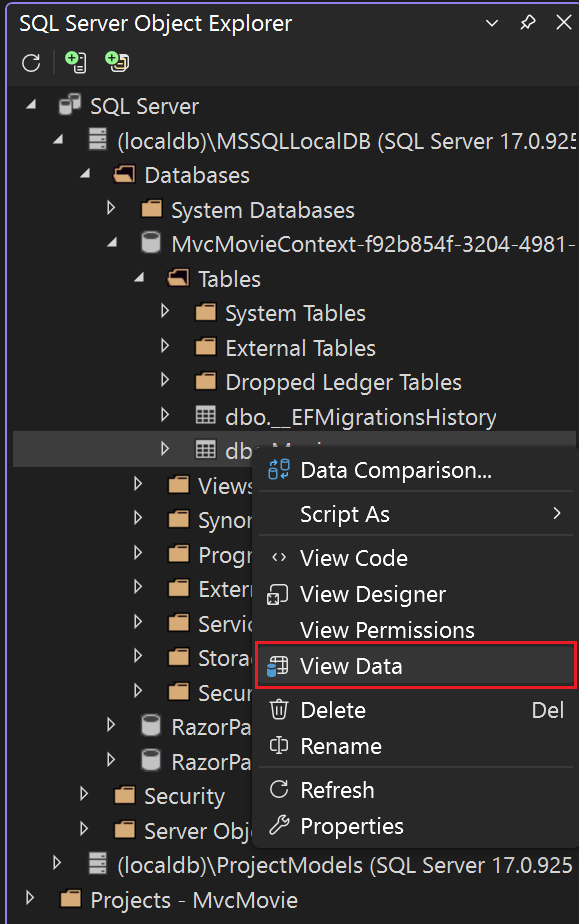
Task: Expand the dbo.__EFMigrationsHistory table
Action: (165, 415)
